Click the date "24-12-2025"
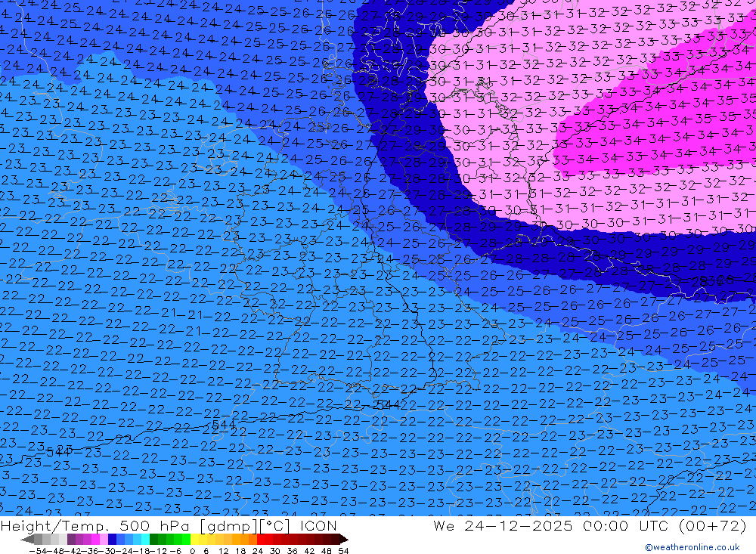 click(519, 525)
